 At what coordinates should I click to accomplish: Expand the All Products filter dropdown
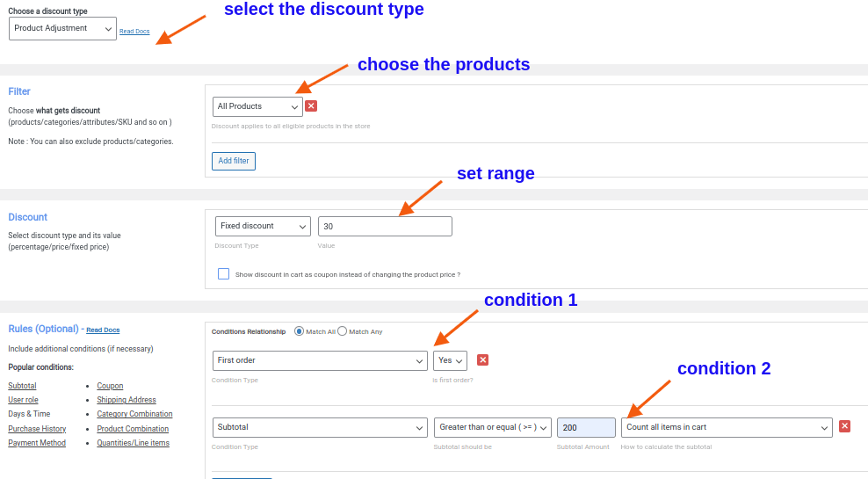click(x=257, y=106)
